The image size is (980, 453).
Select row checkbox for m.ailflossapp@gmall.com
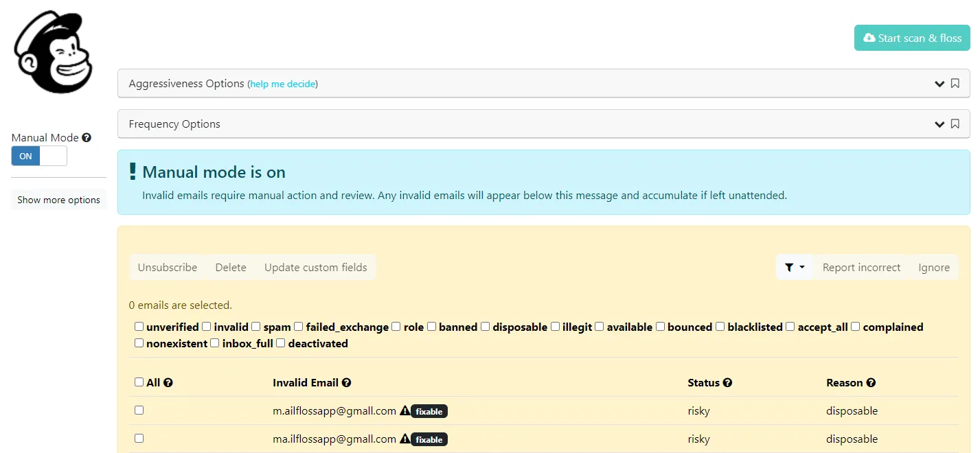click(x=139, y=410)
